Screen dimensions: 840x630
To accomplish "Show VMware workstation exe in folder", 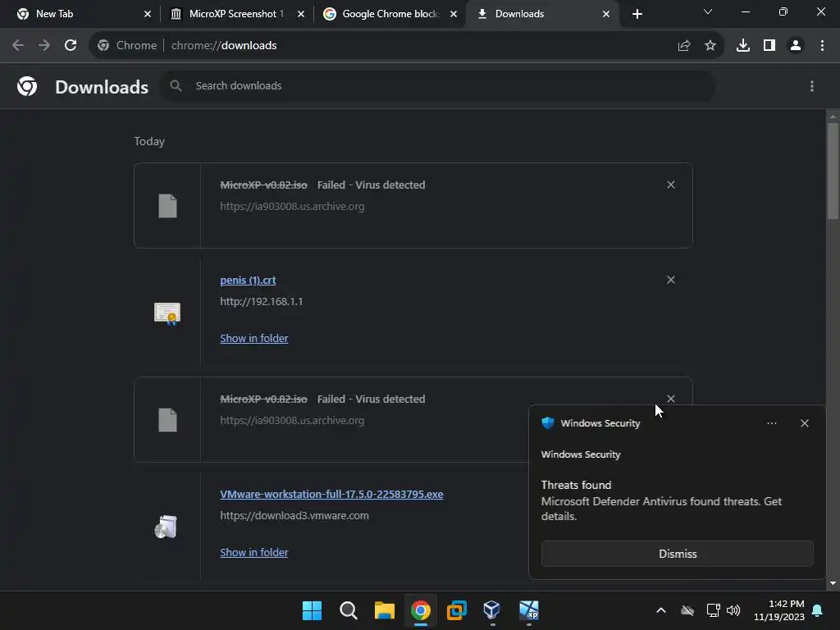I will [254, 552].
